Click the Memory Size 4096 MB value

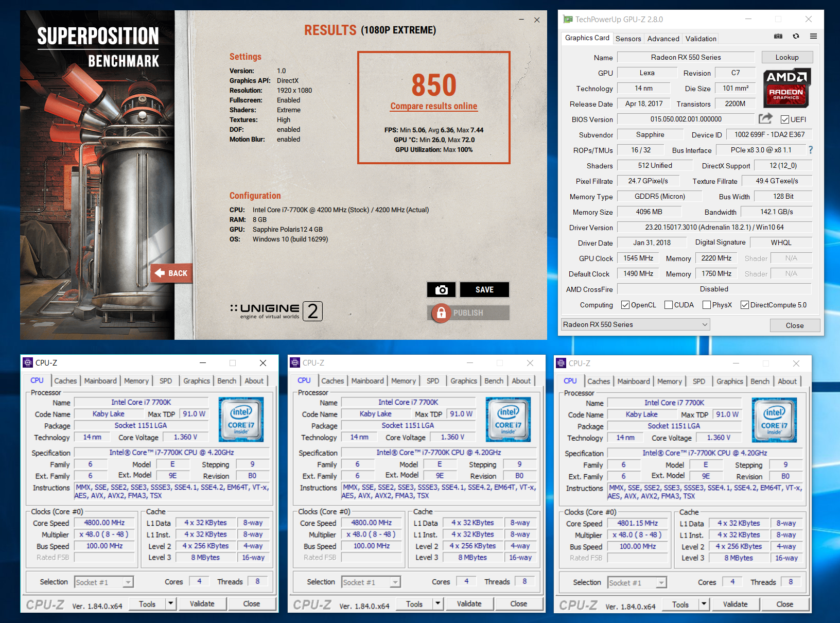649,212
